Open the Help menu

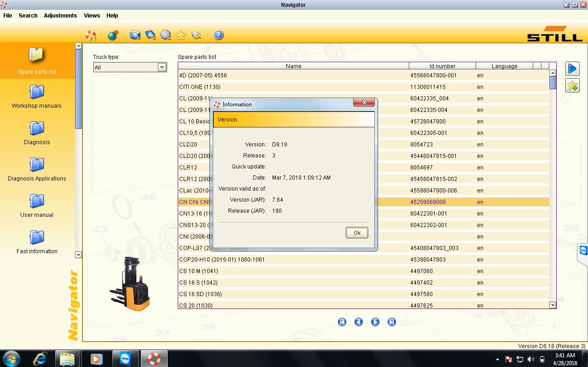pos(112,15)
